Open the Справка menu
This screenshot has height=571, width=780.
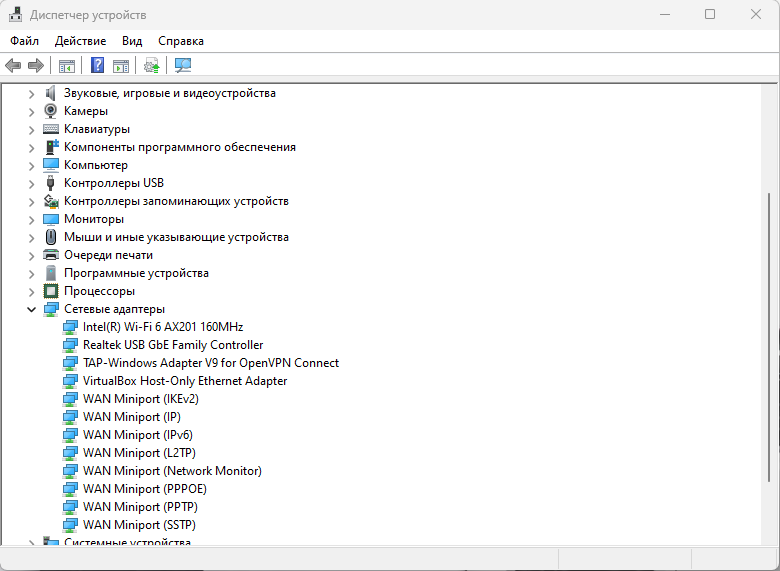pyautogui.click(x=180, y=41)
